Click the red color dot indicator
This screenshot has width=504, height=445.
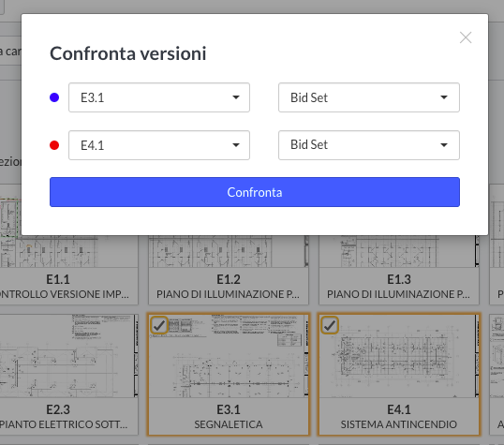[54, 145]
